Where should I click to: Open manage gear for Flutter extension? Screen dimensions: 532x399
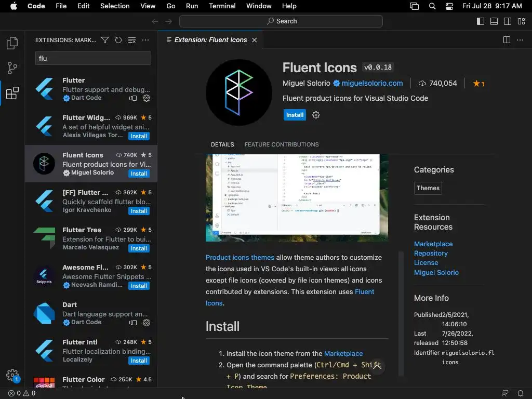coord(147,98)
